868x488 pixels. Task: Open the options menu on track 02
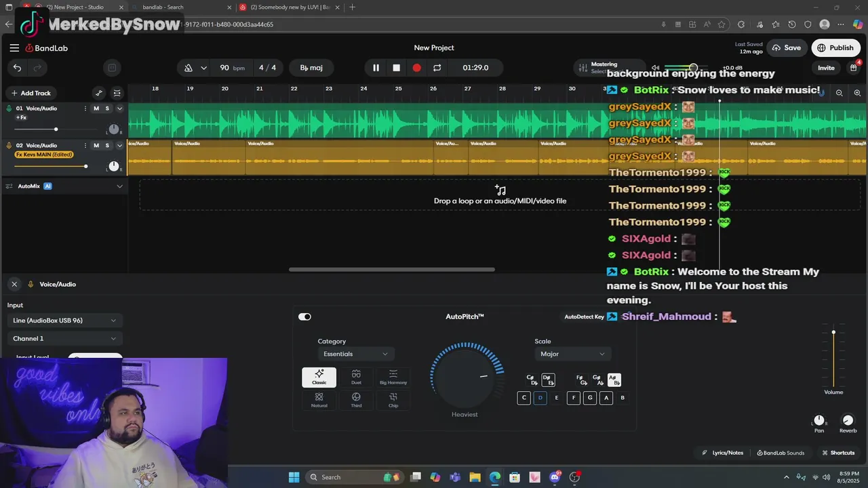pyautogui.click(x=86, y=145)
